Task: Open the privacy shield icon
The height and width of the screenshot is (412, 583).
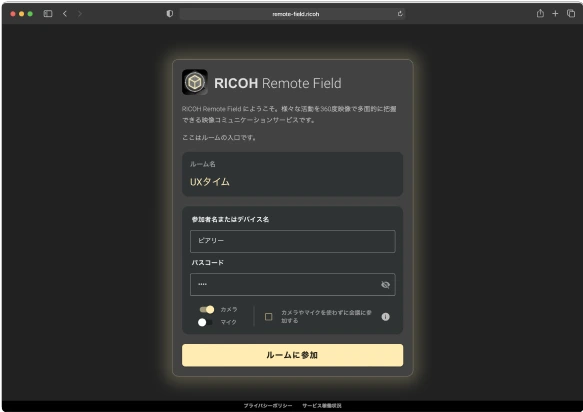Action: coord(170,14)
